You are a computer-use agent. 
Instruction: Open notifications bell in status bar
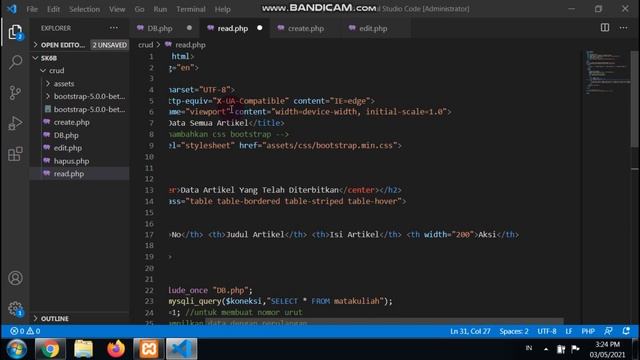point(626,331)
